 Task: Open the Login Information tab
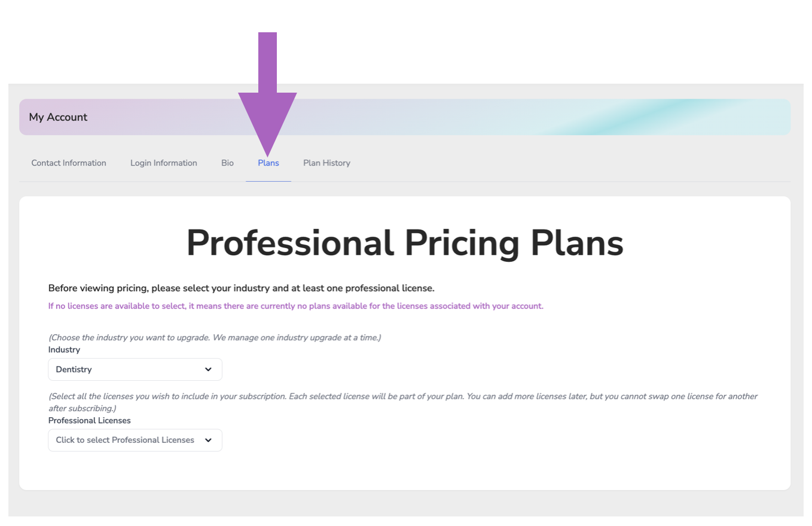[163, 163]
